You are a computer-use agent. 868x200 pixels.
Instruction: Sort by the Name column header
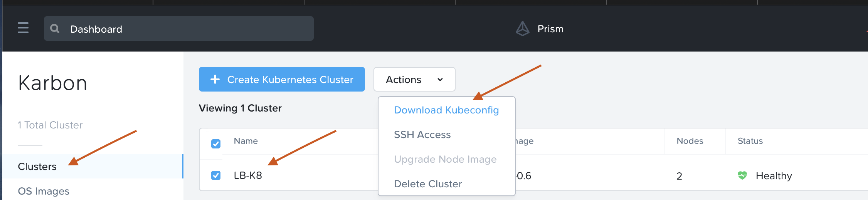[246, 141]
